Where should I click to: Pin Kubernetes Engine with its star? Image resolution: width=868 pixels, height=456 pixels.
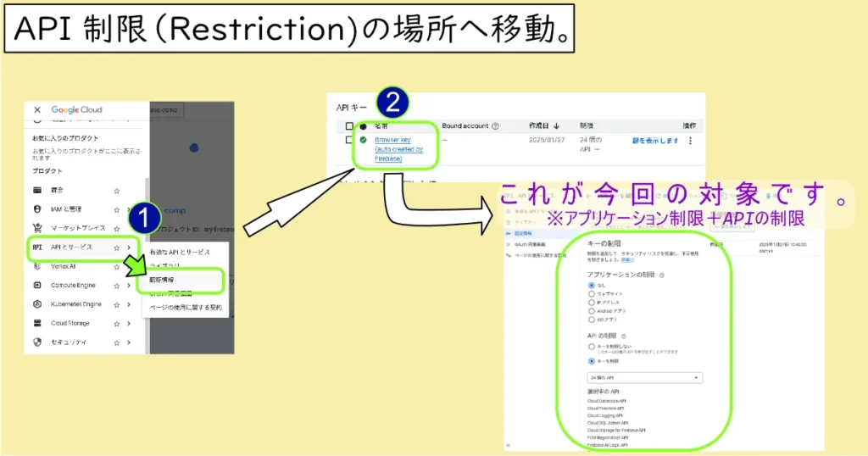click(x=116, y=304)
